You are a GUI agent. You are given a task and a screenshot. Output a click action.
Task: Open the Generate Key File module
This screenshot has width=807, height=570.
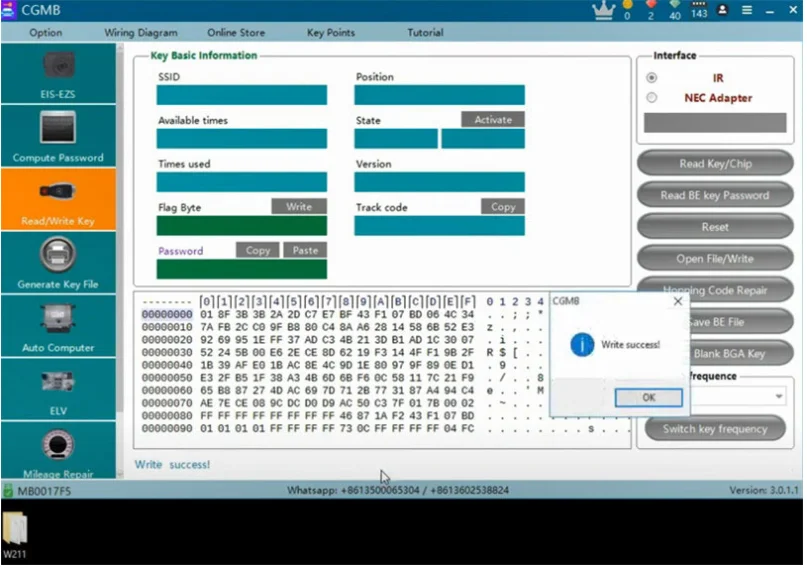[x=58, y=263]
